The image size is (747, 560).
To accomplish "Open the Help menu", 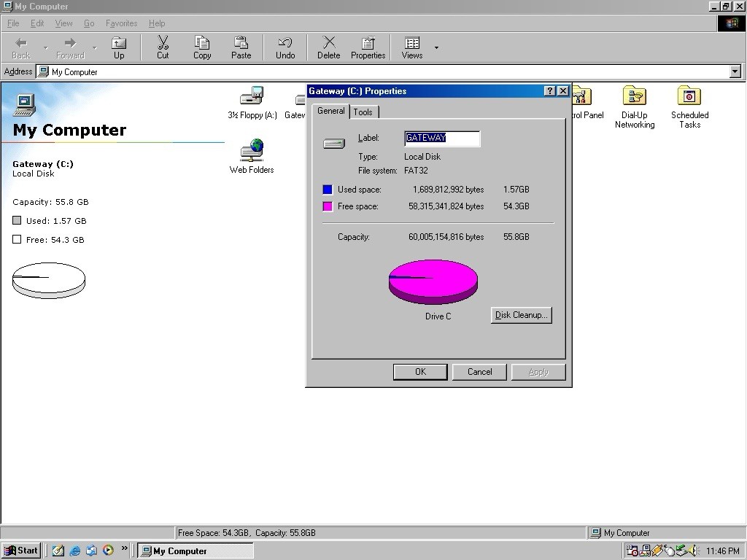I will pyautogui.click(x=157, y=23).
